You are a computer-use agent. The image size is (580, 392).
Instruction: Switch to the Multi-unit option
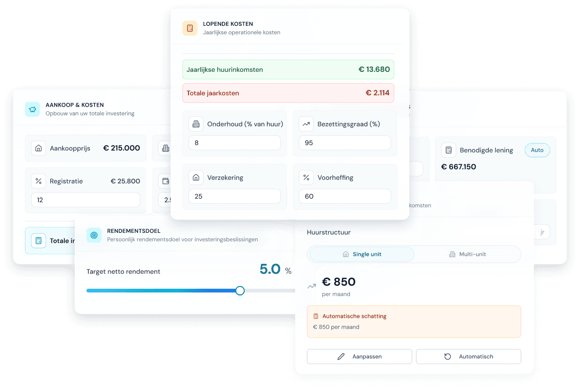click(x=467, y=254)
